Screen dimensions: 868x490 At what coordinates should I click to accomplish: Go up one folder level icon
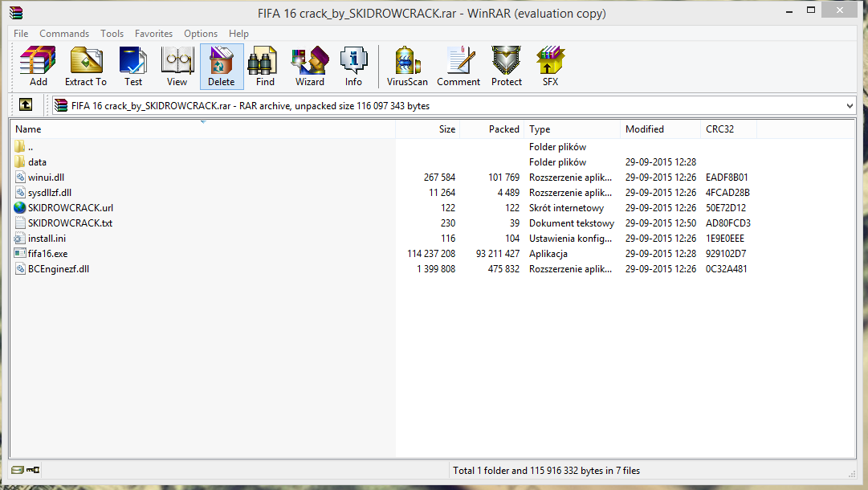[26, 104]
